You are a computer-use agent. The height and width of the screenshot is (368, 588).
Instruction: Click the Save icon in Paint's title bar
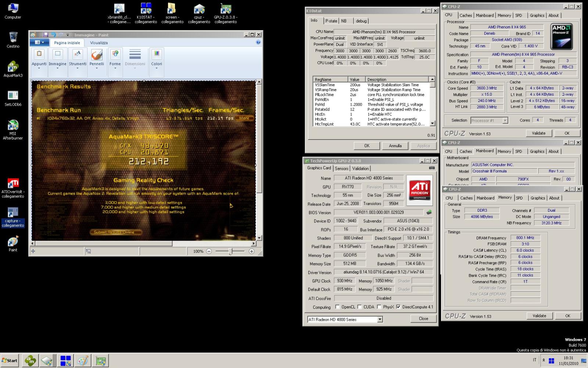click(x=46, y=35)
